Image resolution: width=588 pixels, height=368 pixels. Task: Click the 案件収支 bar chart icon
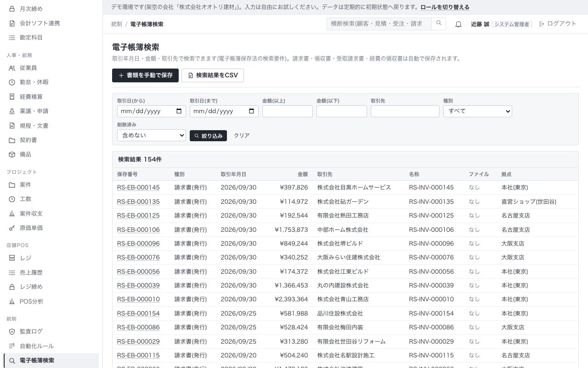(x=12, y=213)
